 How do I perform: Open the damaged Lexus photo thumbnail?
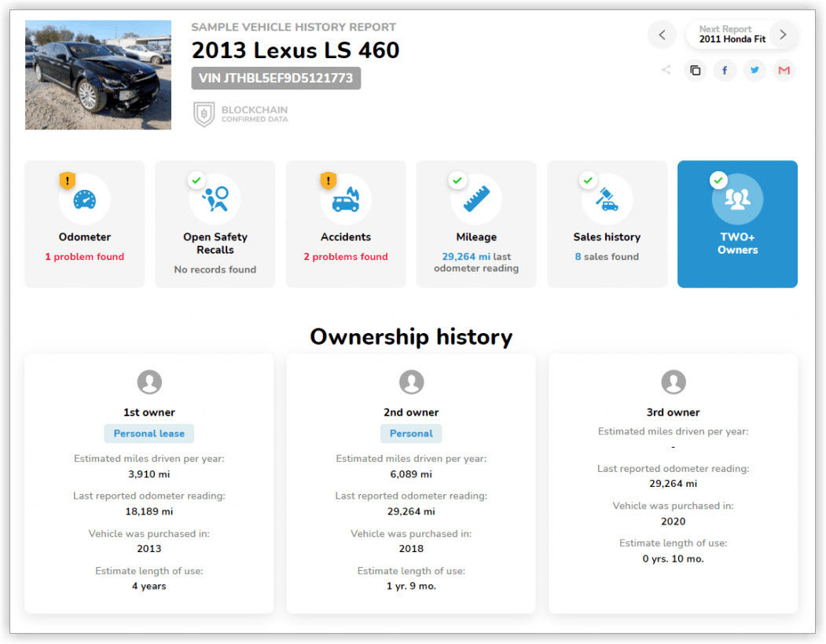coord(98,75)
